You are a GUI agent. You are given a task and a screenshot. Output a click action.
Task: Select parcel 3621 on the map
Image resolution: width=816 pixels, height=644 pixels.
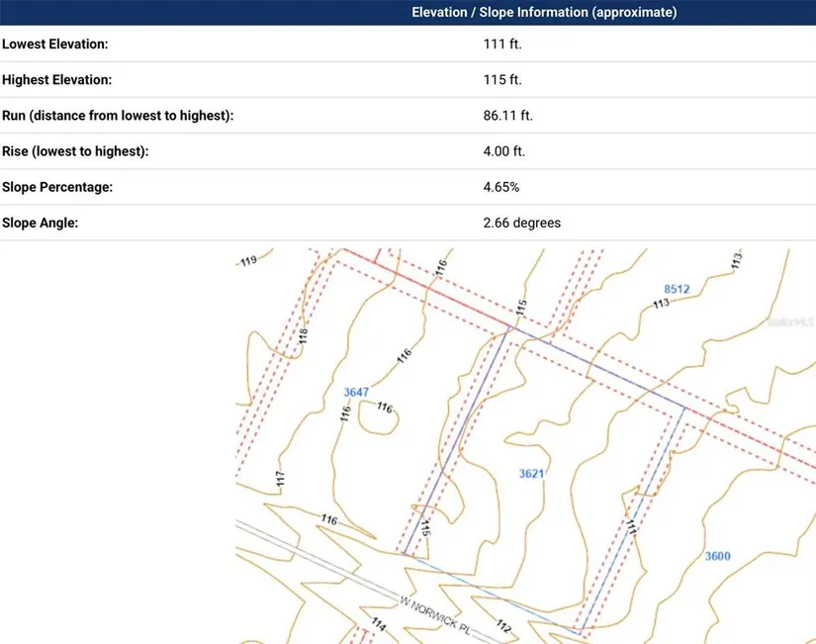click(x=531, y=474)
